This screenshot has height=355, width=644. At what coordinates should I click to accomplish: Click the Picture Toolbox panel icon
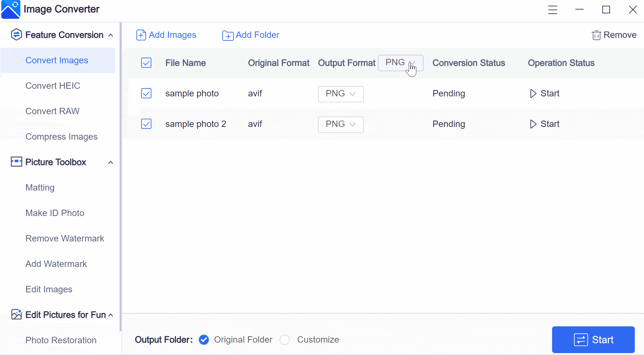point(16,162)
